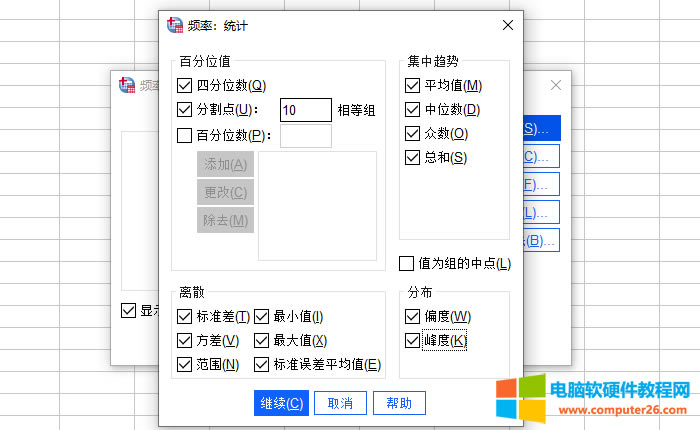
Task: Toggle the 范围(N) range checkbox
Action: [184, 365]
